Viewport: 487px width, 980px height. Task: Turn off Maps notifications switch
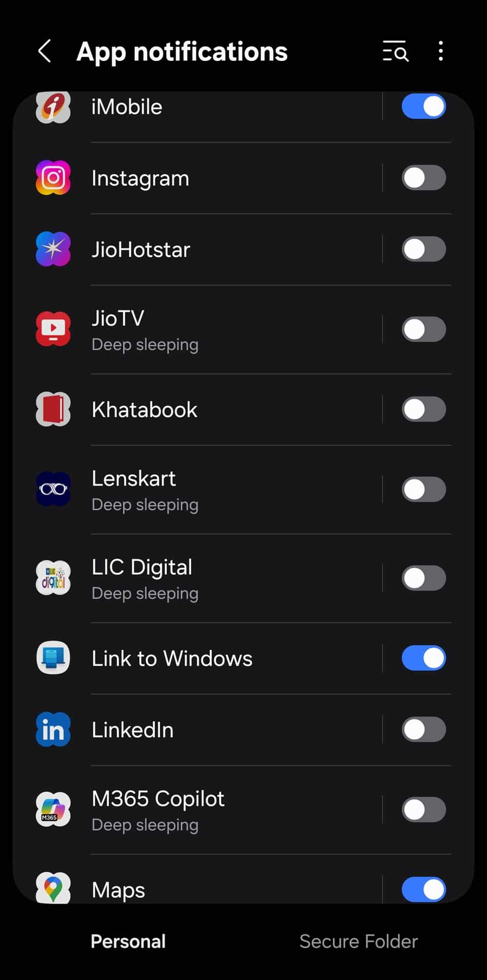424,890
